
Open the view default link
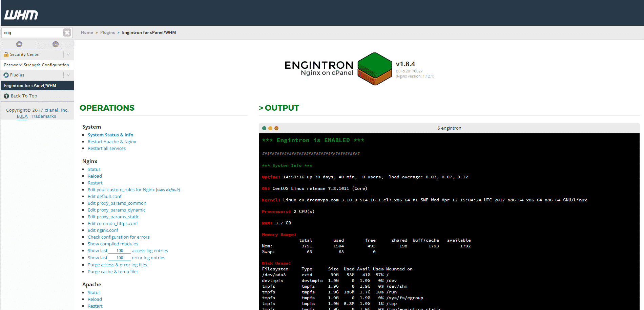(x=168, y=190)
